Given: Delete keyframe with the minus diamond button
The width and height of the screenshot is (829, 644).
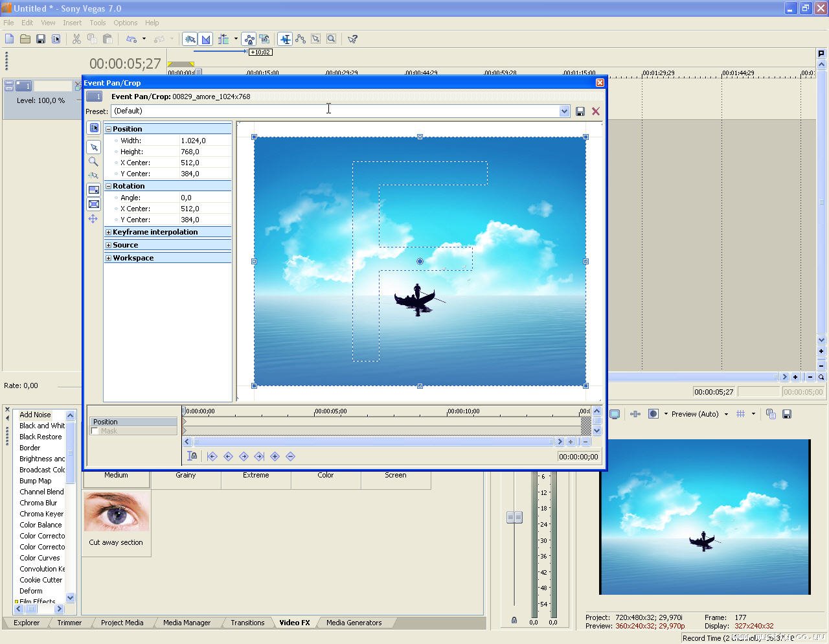Looking at the screenshot, I should (x=290, y=457).
